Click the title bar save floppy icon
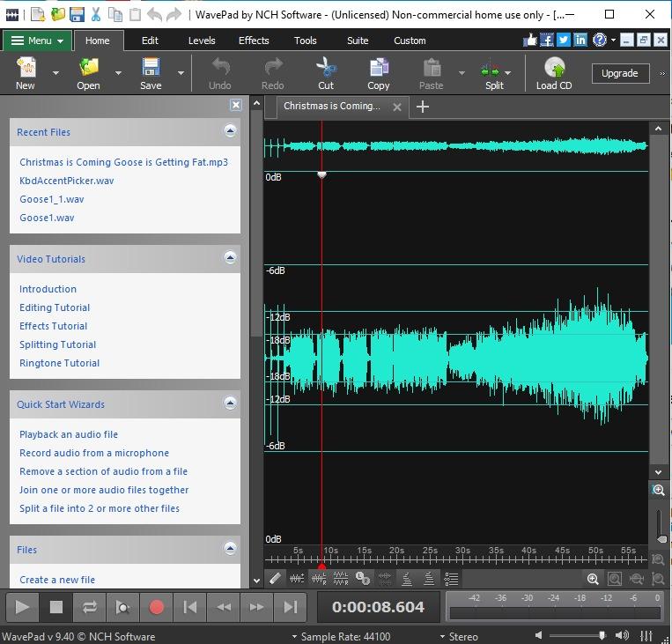The width and height of the screenshot is (672, 644). click(x=77, y=15)
